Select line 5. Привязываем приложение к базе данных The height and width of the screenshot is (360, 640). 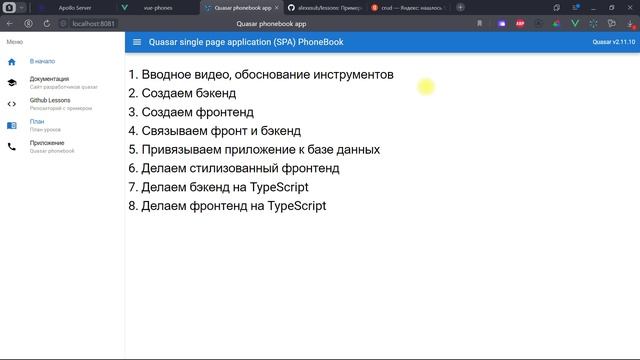tap(254, 150)
